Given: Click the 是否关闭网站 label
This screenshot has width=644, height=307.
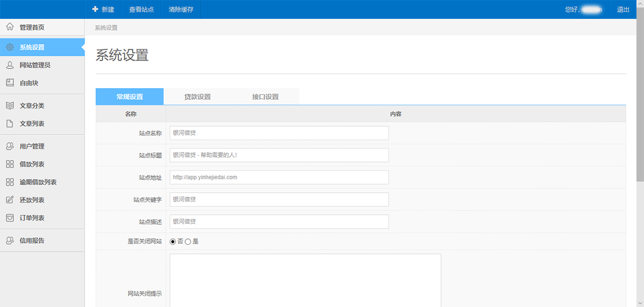Looking at the screenshot, I should click(144, 242).
